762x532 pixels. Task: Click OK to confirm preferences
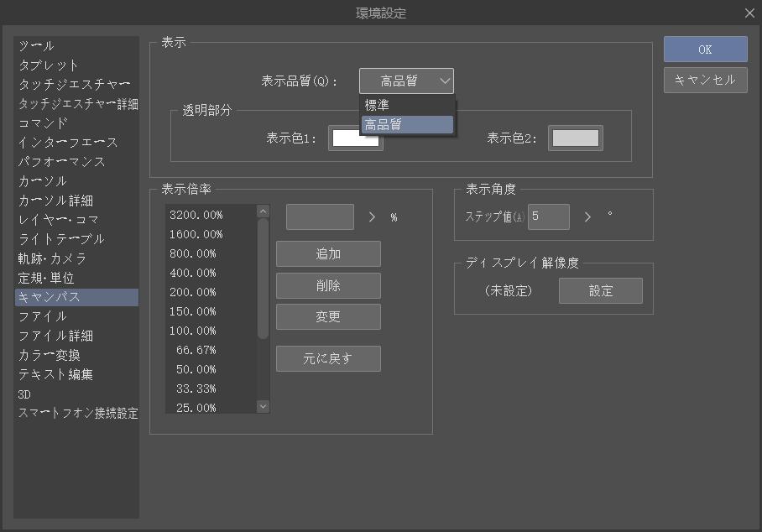coord(705,49)
